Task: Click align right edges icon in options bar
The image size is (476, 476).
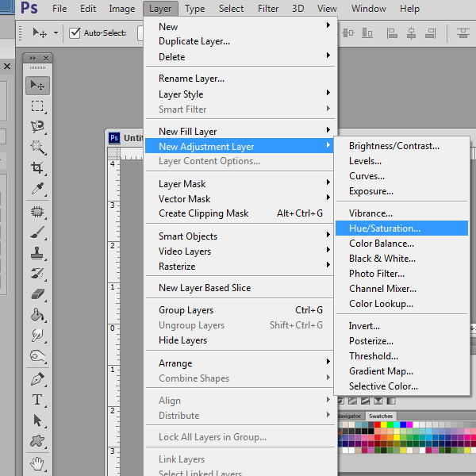Action: click(431, 33)
